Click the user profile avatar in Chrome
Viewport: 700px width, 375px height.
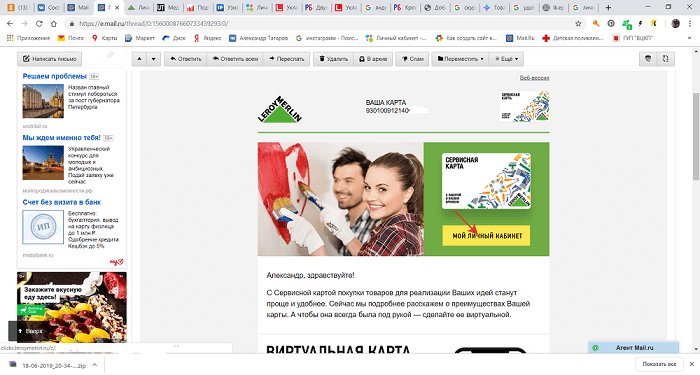[x=675, y=23]
